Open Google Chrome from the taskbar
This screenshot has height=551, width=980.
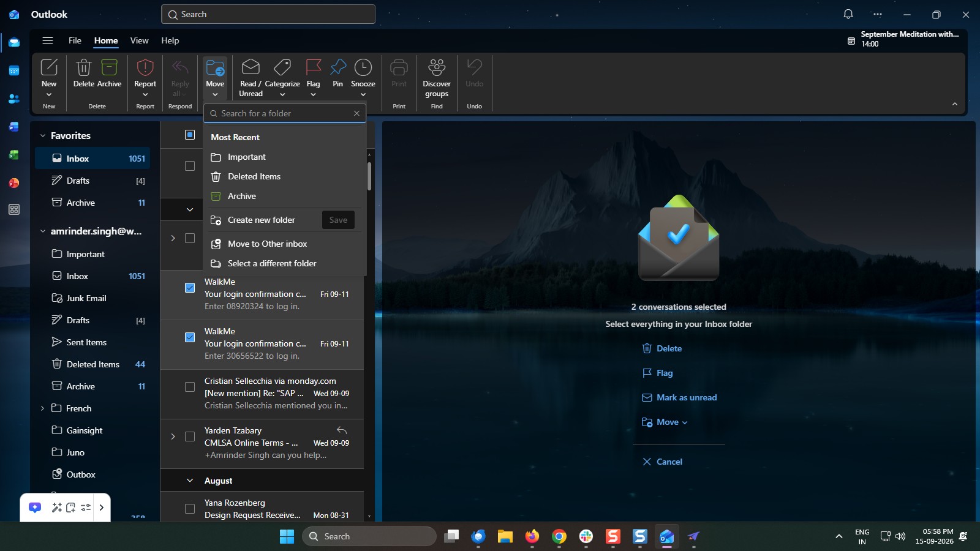(x=559, y=537)
